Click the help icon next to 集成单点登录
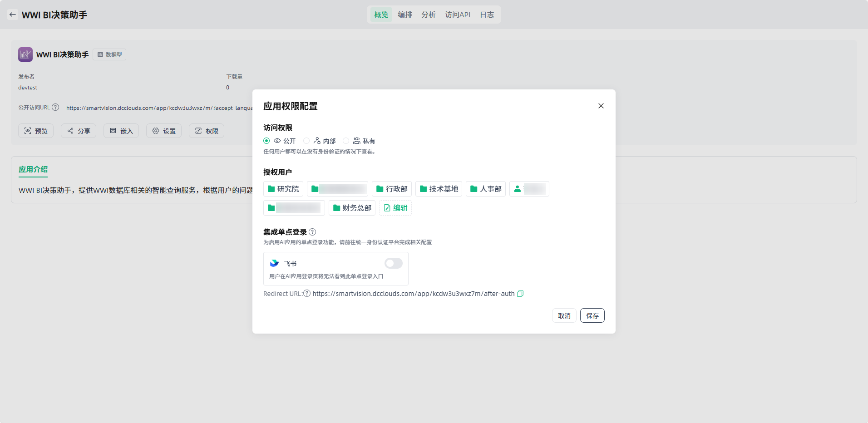Image resolution: width=868 pixels, height=423 pixels. tap(312, 232)
